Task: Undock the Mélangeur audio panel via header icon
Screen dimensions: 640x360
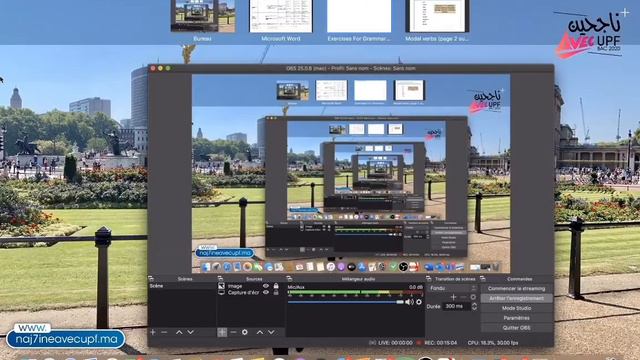Action: [x=289, y=279]
